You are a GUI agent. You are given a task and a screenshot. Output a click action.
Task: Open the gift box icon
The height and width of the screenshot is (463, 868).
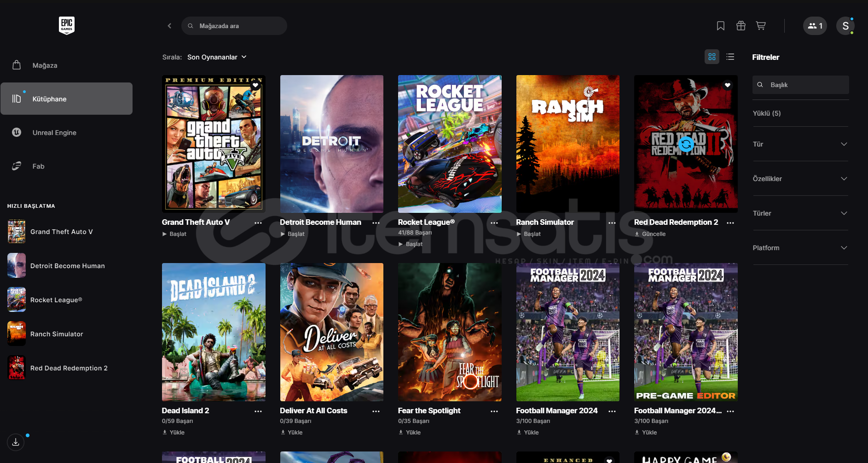(741, 26)
